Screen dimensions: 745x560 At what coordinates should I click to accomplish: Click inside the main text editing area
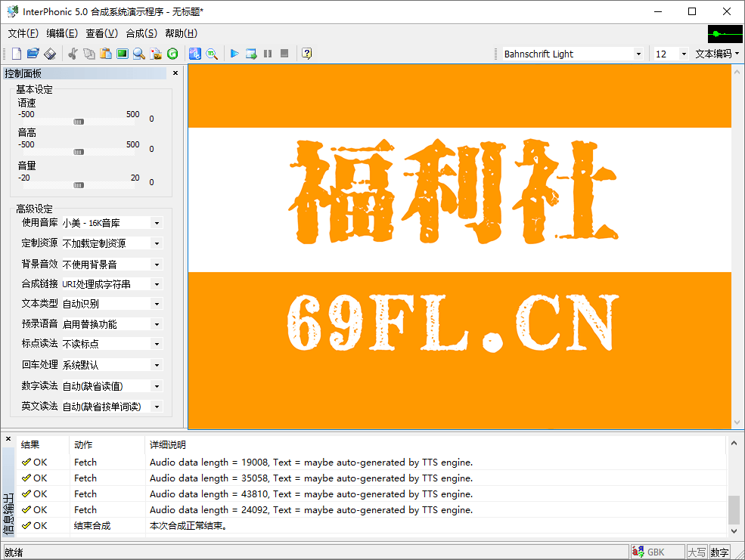[x=459, y=247]
